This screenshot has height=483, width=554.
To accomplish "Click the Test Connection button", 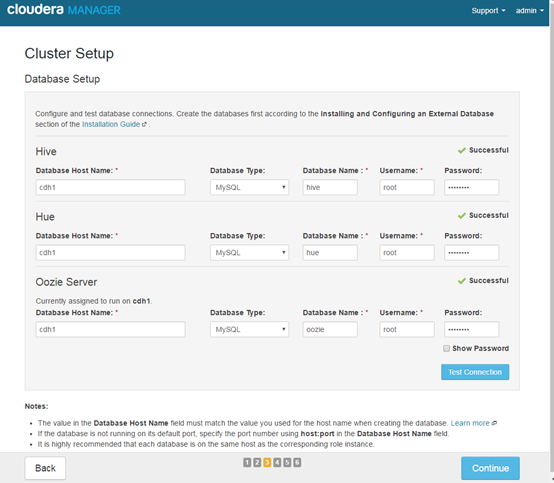I will coord(475,372).
